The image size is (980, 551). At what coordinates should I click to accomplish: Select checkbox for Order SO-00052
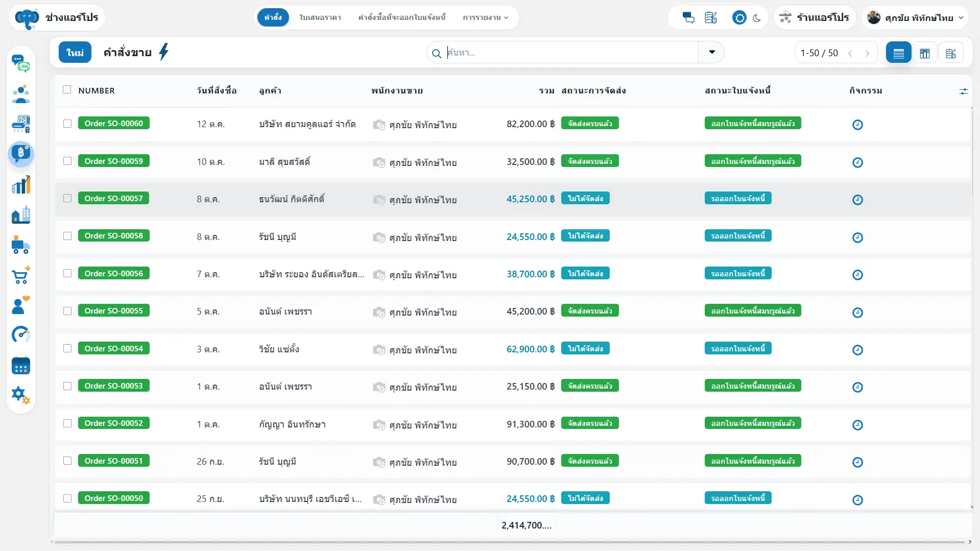tap(67, 423)
